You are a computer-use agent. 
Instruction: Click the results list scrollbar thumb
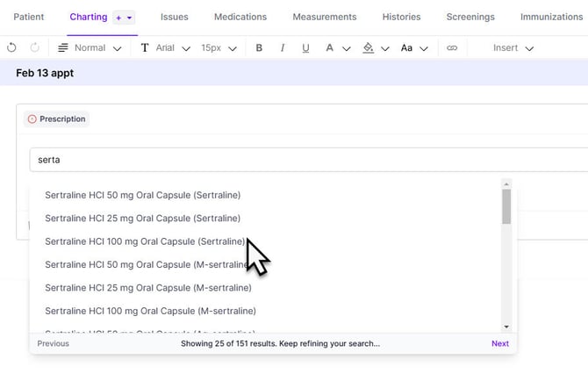(x=506, y=206)
